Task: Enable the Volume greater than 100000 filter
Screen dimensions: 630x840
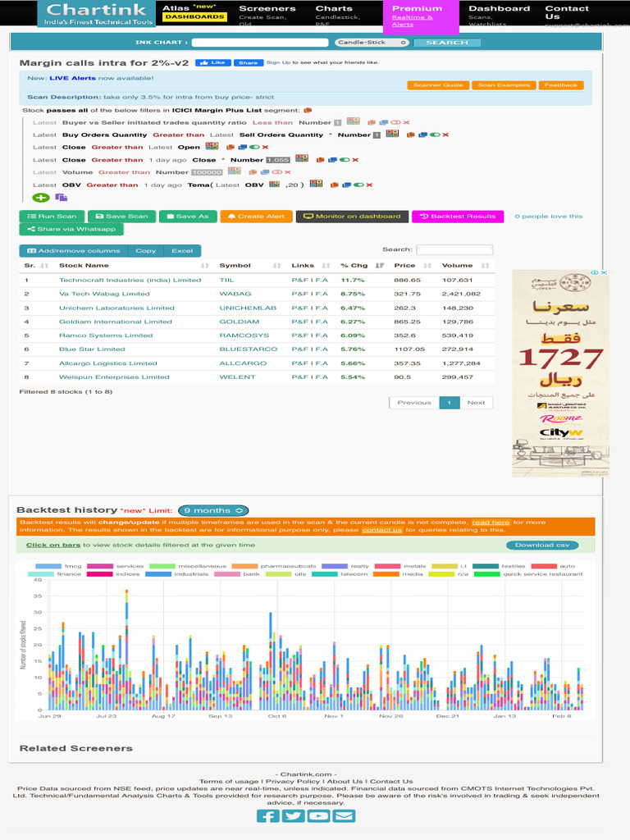Action: (x=276, y=172)
